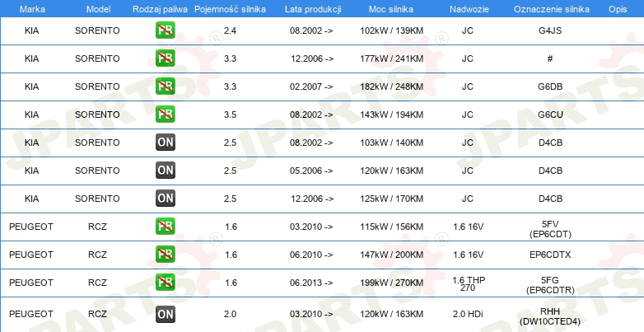The width and height of the screenshot is (644, 332).
Task: Click petrol fuel icon in 115kW / 156KM row
Action: [x=165, y=227]
